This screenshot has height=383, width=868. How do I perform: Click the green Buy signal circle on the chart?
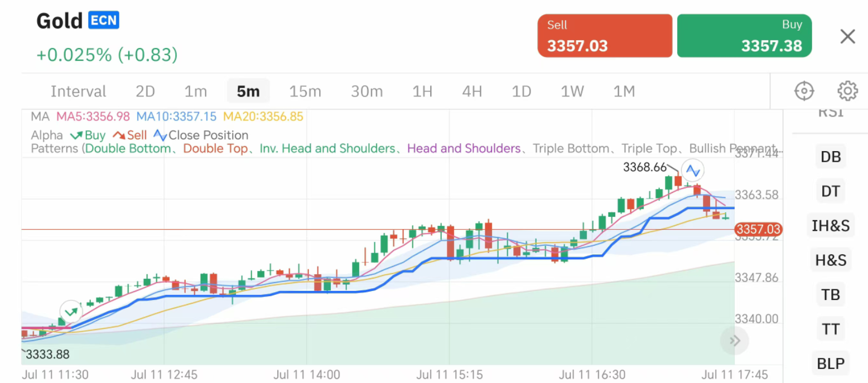pyautogui.click(x=70, y=311)
